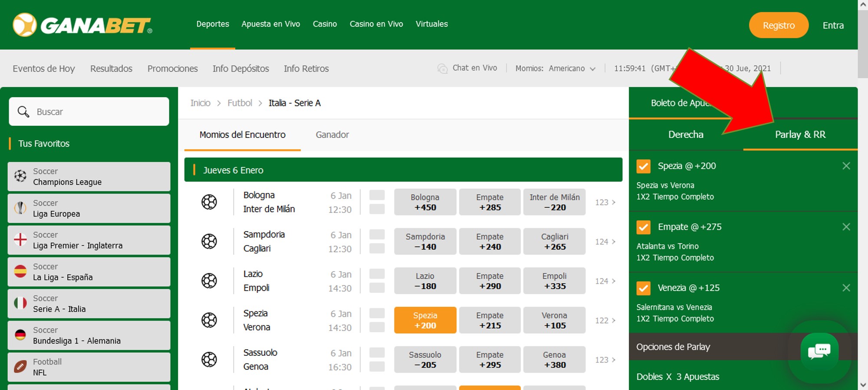Click the NFL football icon
868x390 pixels.
pos(20,367)
